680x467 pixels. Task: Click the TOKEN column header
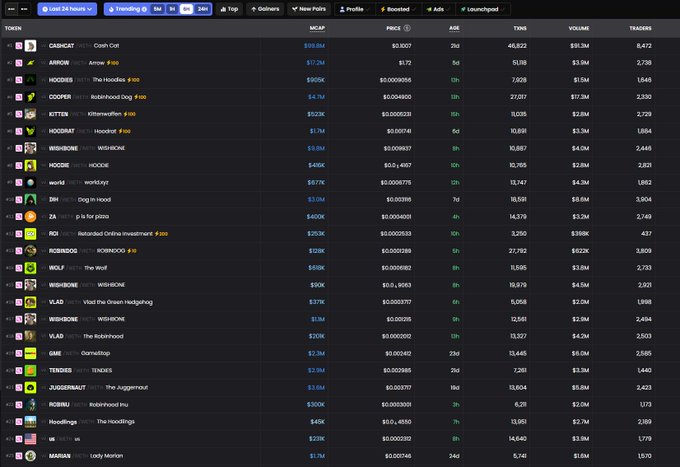tap(13, 28)
